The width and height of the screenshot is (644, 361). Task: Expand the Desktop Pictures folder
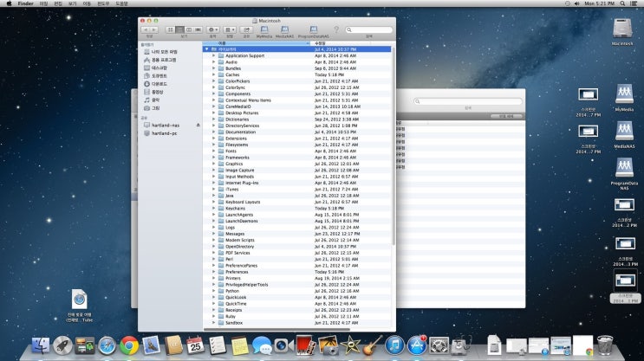pyautogui.click(x=213, y=113)
